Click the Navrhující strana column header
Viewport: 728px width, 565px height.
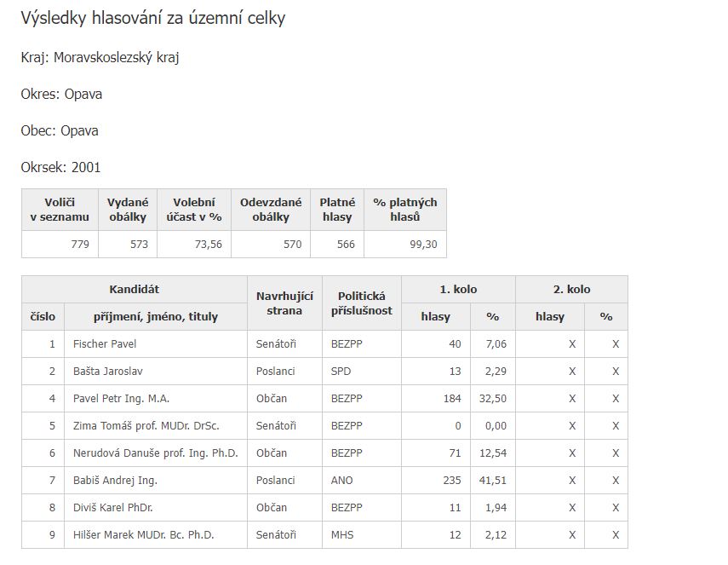point(284,303)
